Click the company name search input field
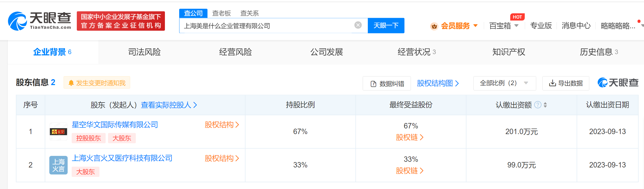This screenshot has width=644, height=189. click(267, 26)
